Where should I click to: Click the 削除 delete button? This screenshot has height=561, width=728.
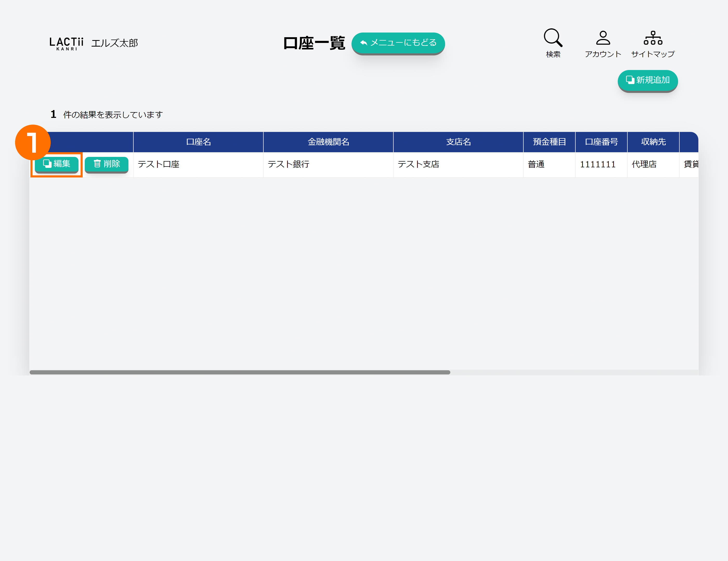tap(106, 164)
